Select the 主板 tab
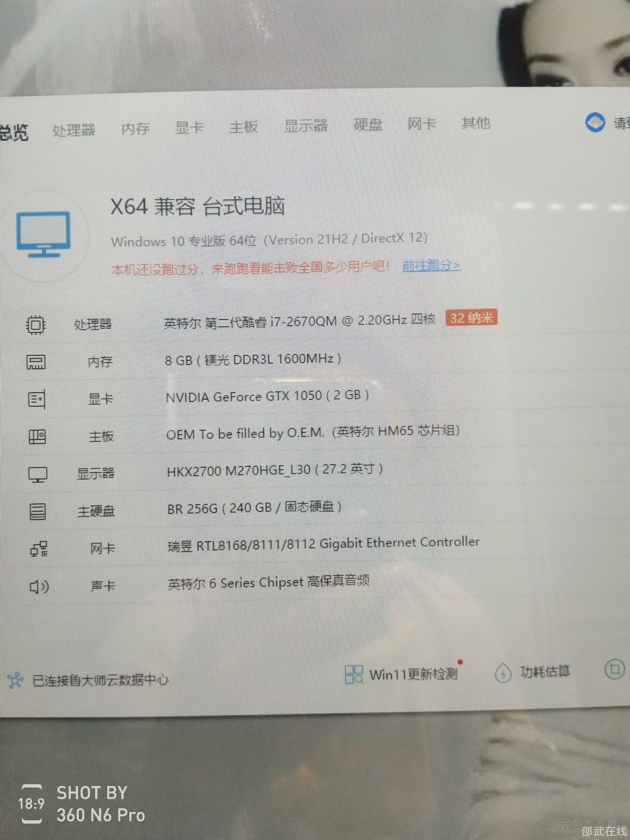Screen dimensions: 630x840 tap(244, 127)
